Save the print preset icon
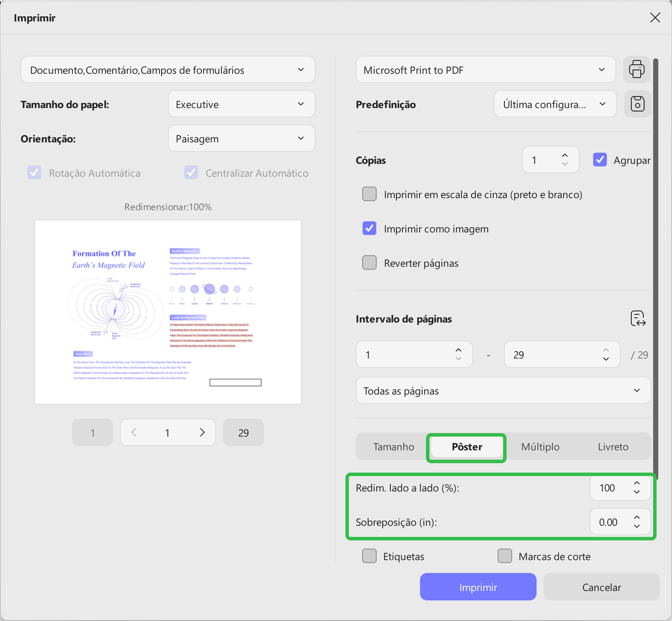672x621 pixels. [637, 104]
